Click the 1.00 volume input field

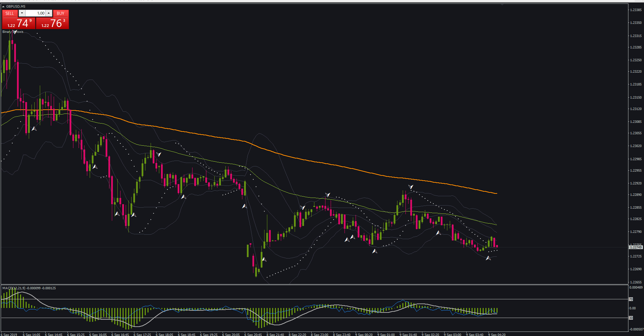[x=35, y=13]
